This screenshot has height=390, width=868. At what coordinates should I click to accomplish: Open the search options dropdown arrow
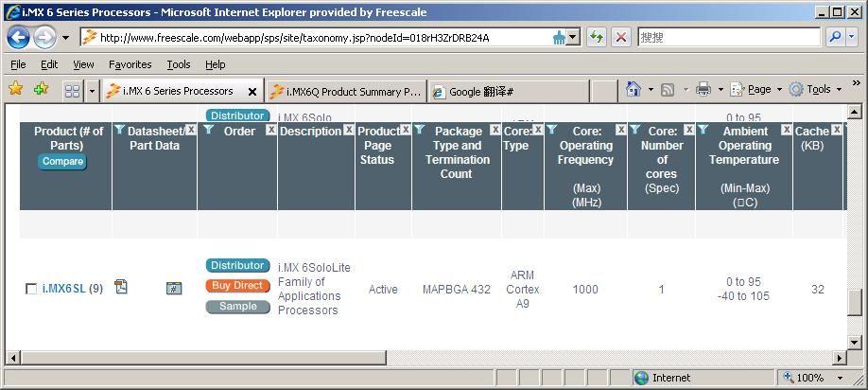pos(852,37)
